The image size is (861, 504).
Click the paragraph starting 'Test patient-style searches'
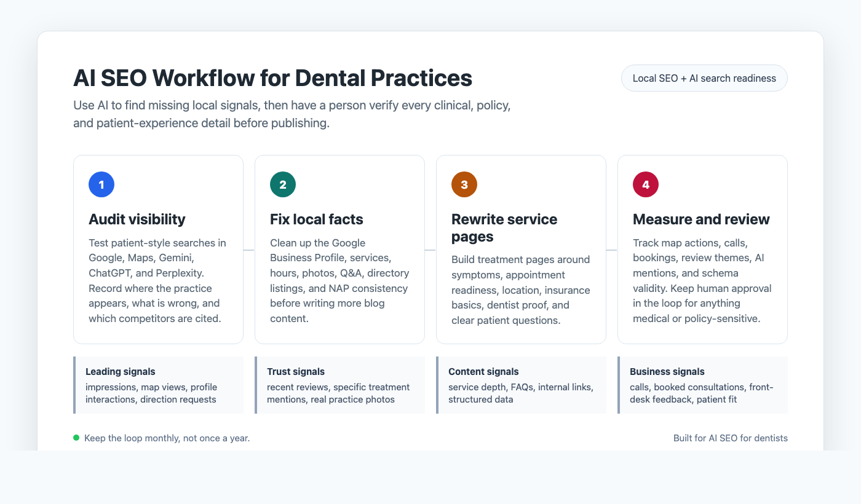click(x=157, y=280)
